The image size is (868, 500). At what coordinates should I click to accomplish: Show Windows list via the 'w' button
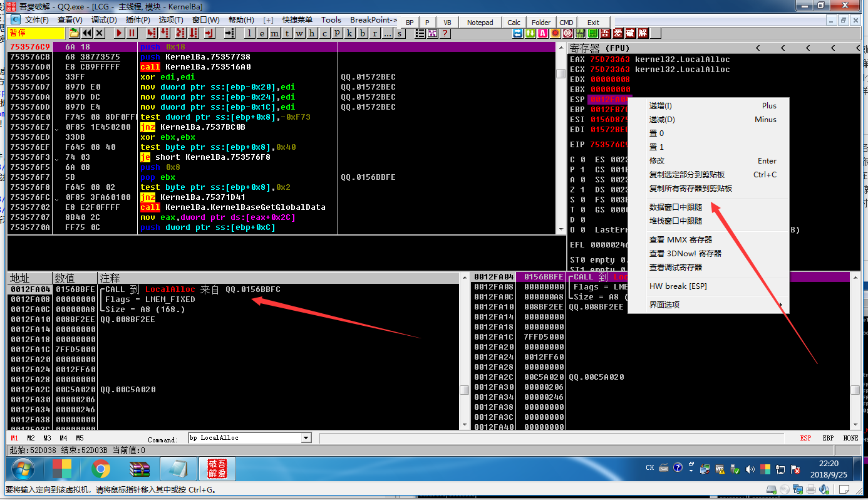[x=299, y=33]
